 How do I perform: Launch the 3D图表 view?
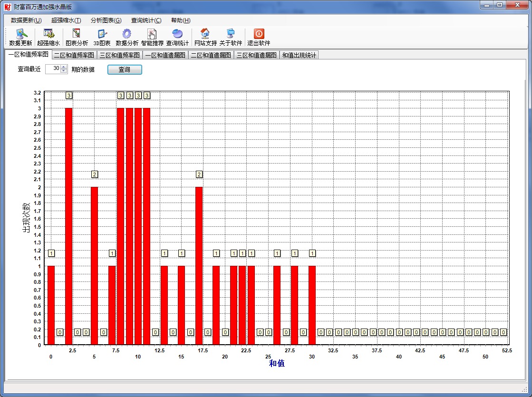[102, 34]
